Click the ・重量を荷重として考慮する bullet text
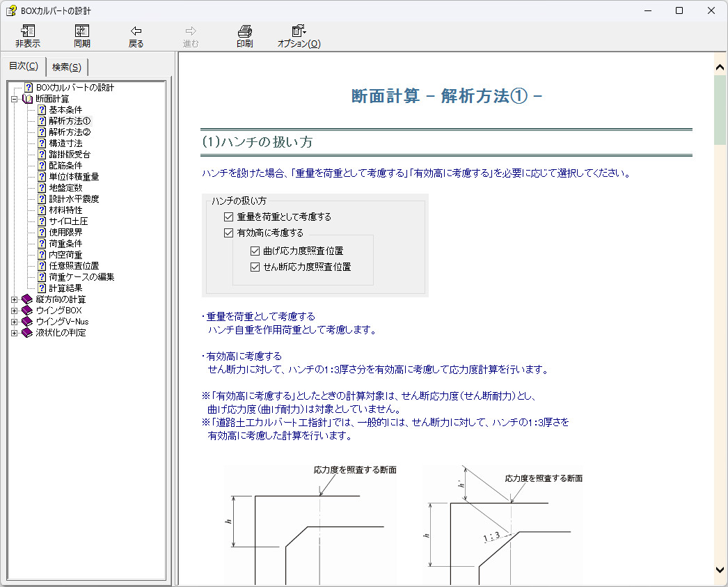Image resolution: width=728 pixels, height=587 pixels. pos(259,317)
